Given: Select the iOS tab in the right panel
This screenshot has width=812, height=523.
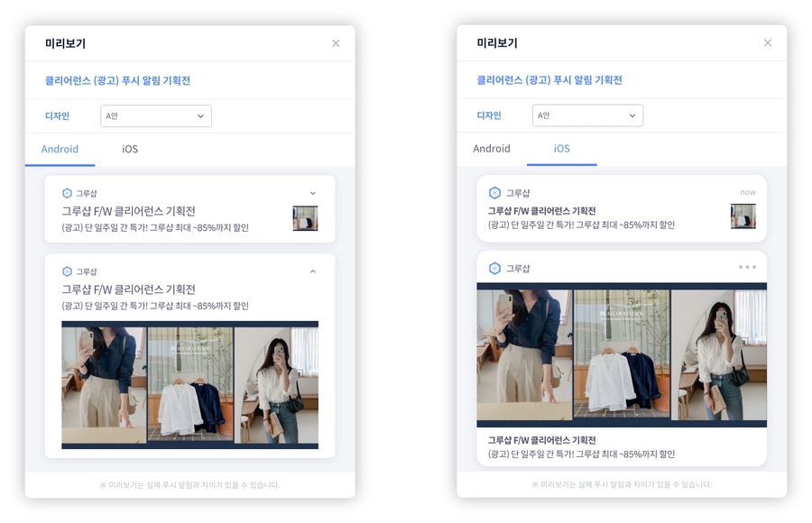Looking at the screenshot, I should (561, 149).
